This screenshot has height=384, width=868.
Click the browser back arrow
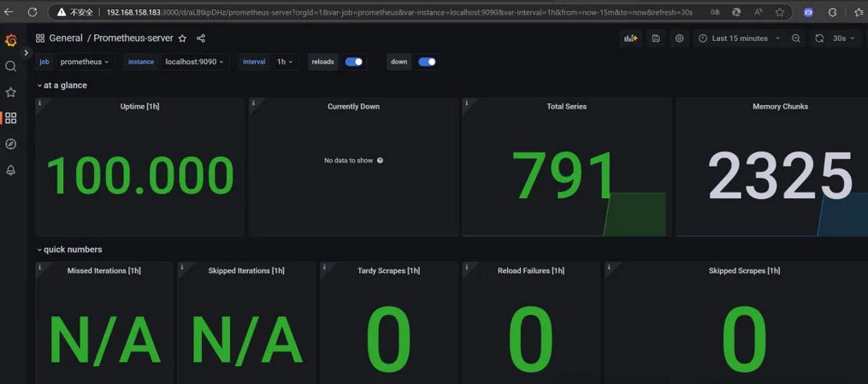tap(9, 12)
